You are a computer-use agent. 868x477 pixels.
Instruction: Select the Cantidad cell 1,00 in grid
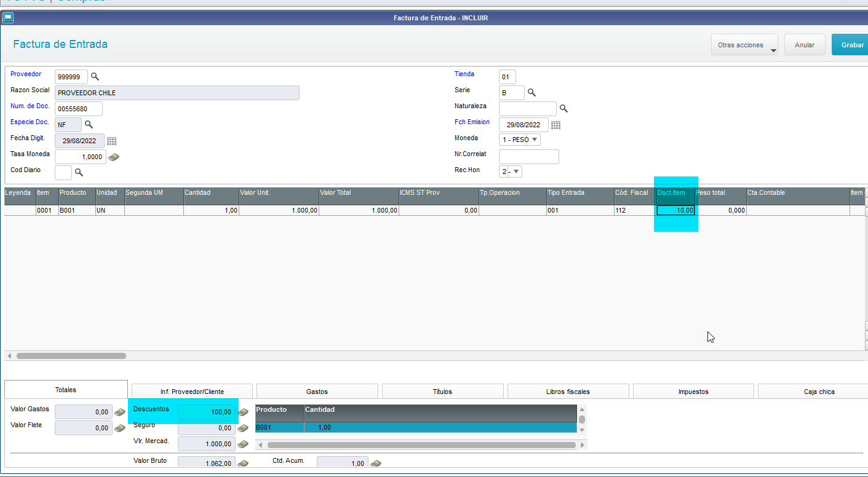tap(211, 210)
